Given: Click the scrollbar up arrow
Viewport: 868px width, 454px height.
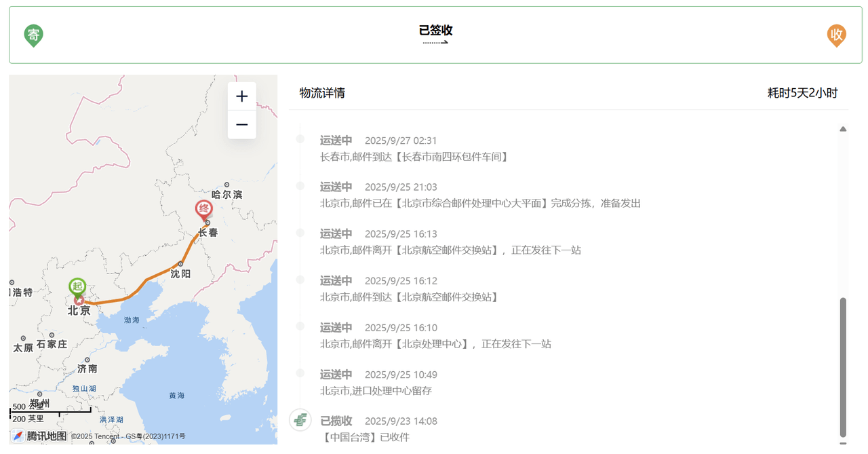Looking at the screenshot, I should tap(843, 128).
